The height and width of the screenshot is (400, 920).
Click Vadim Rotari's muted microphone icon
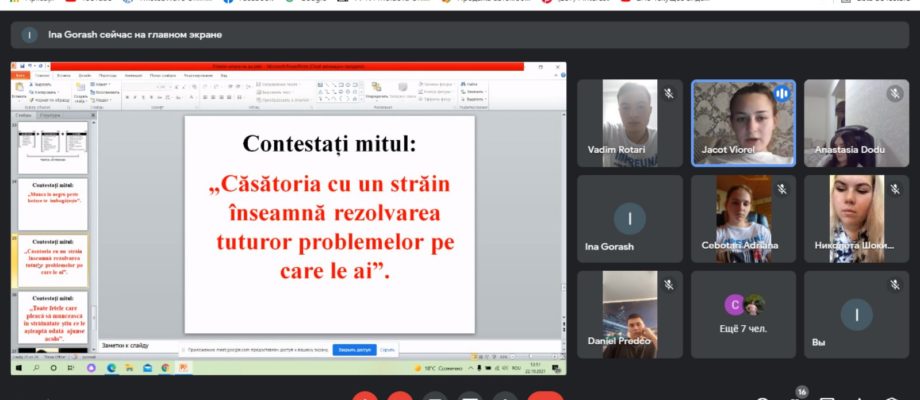click(668, 94)
